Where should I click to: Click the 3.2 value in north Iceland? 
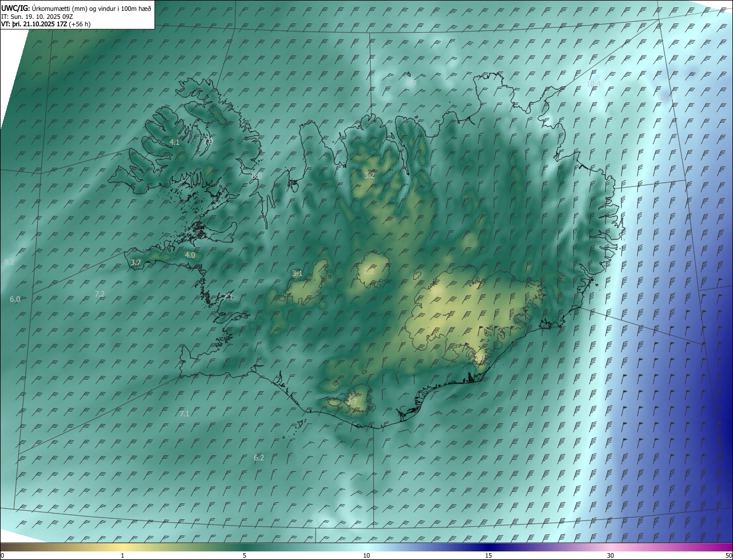pyautogui.click(x=369, y=175)
